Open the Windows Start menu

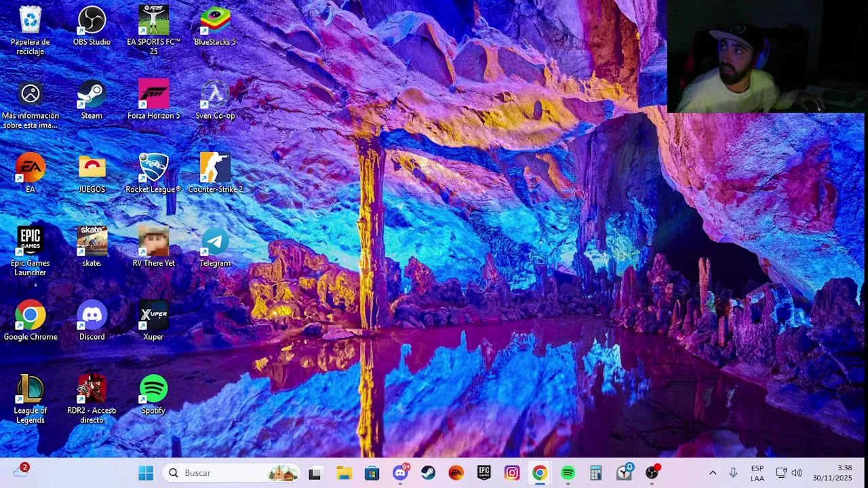146,473
